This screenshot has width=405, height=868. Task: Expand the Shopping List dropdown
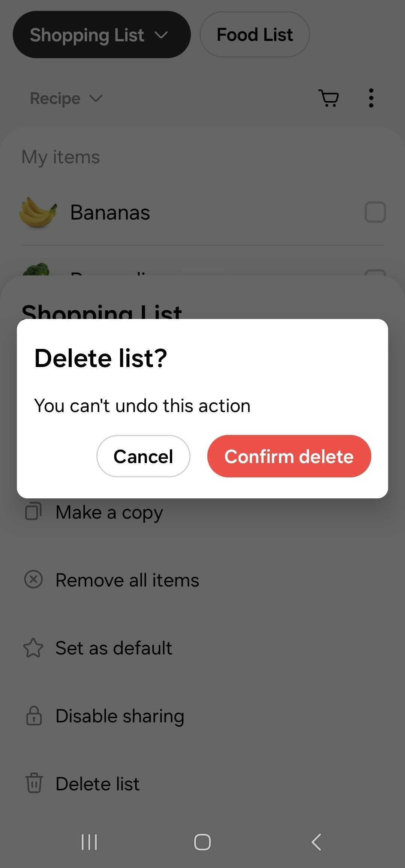102,35
